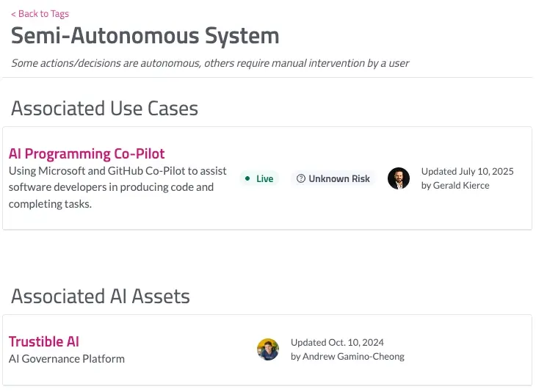Image resolution: width=536 pixels, height=392 pixels.
Task: Click 'by Gerald Kierce' text
Action: 455,185
